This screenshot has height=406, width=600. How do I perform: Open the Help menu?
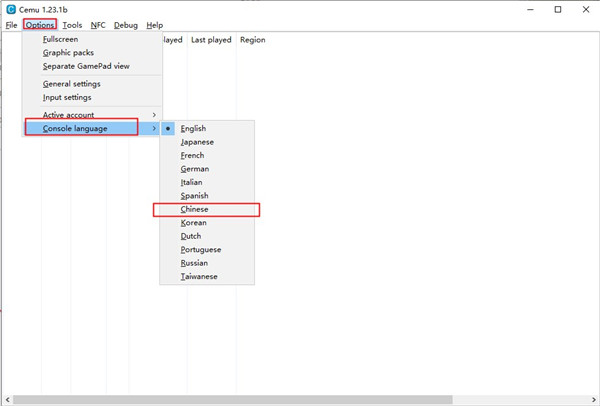coord(154,25)
